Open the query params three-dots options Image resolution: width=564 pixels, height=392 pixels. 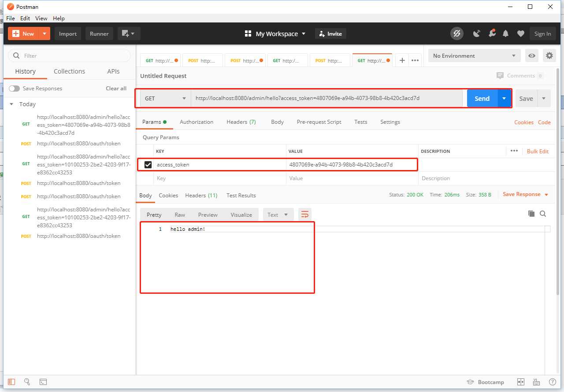[514, 151]
